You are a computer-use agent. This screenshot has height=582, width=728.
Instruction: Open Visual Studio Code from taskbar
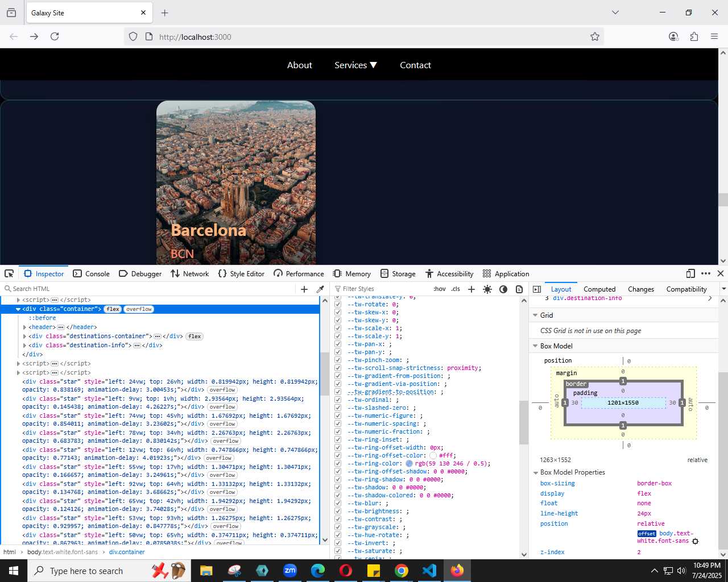click(429, 571)
